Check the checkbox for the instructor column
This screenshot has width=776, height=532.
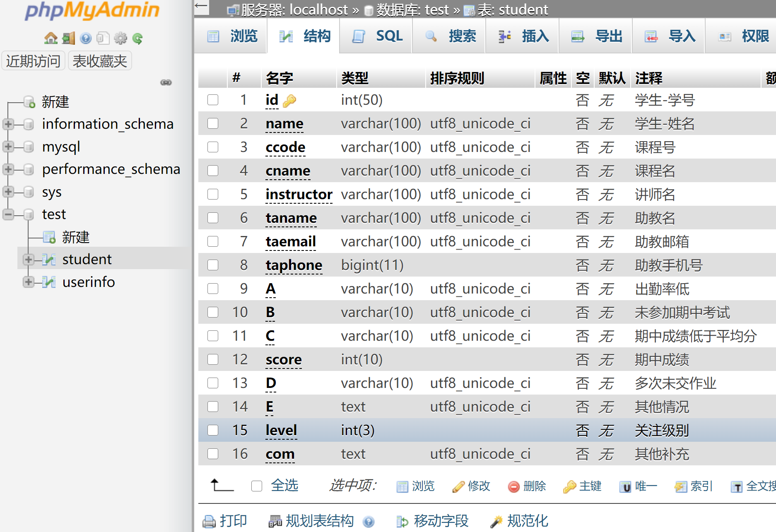pos(213,194)
